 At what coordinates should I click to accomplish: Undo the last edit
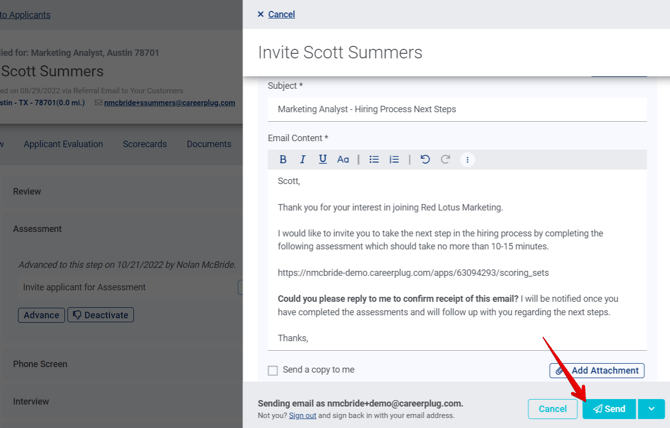pyautogui.click(x=425, y=160)
